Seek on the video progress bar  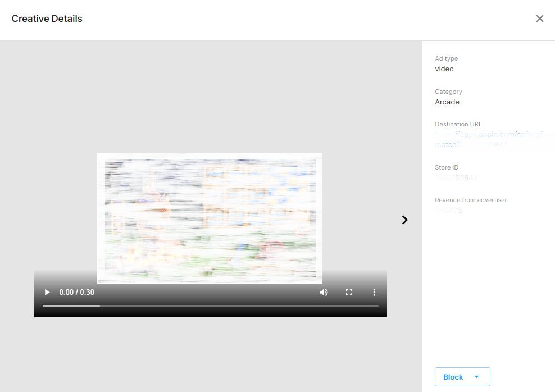click(210, 306)
